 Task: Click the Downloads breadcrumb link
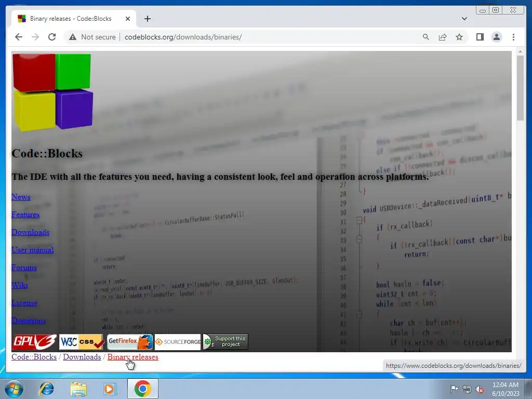coord(82,357)
